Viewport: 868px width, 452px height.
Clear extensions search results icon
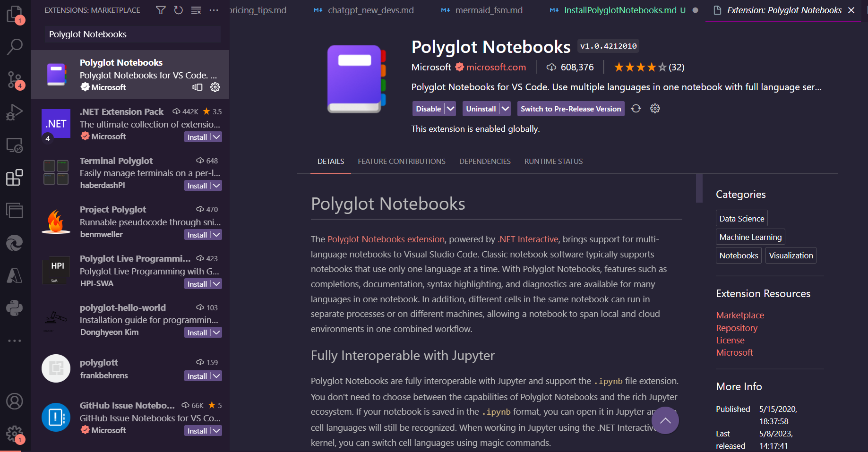pos(196,10)
